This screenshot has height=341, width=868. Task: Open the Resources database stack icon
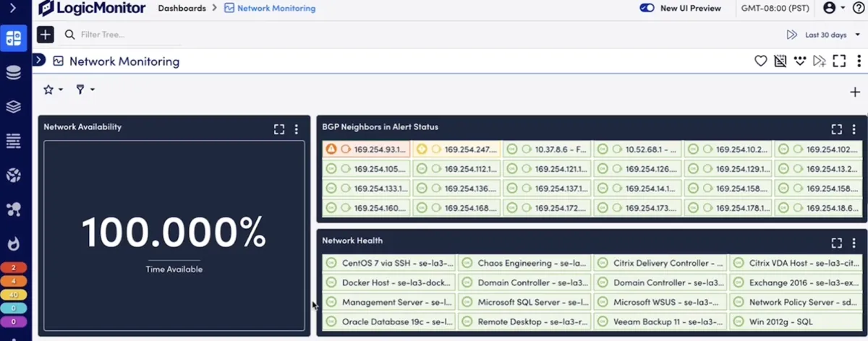click(14, 73)
